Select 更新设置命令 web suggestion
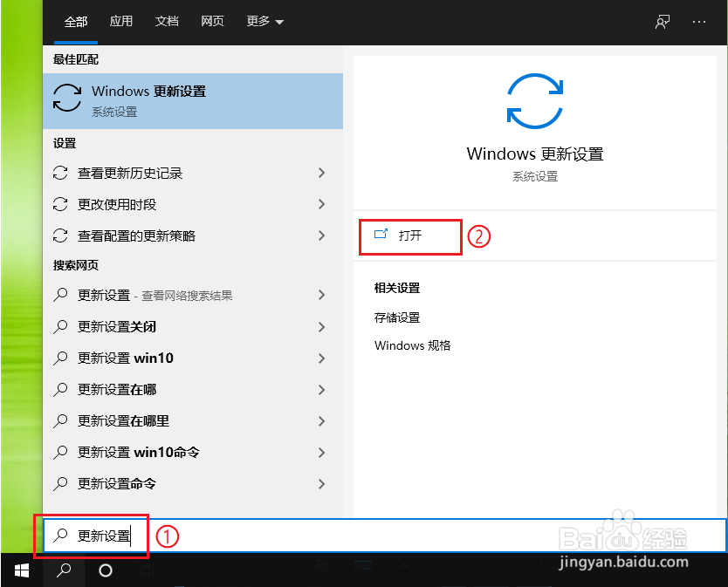The image size is (728, 587). (193, 484)
